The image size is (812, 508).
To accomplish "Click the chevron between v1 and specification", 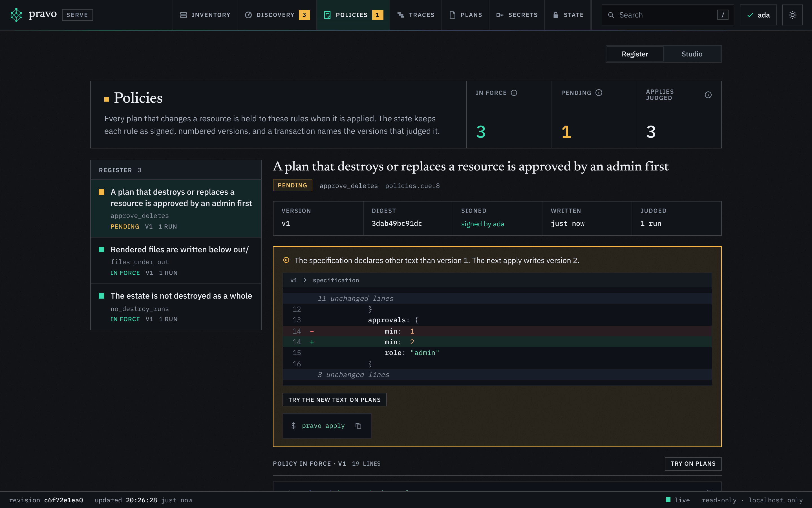I will click(x=305, y=280).
